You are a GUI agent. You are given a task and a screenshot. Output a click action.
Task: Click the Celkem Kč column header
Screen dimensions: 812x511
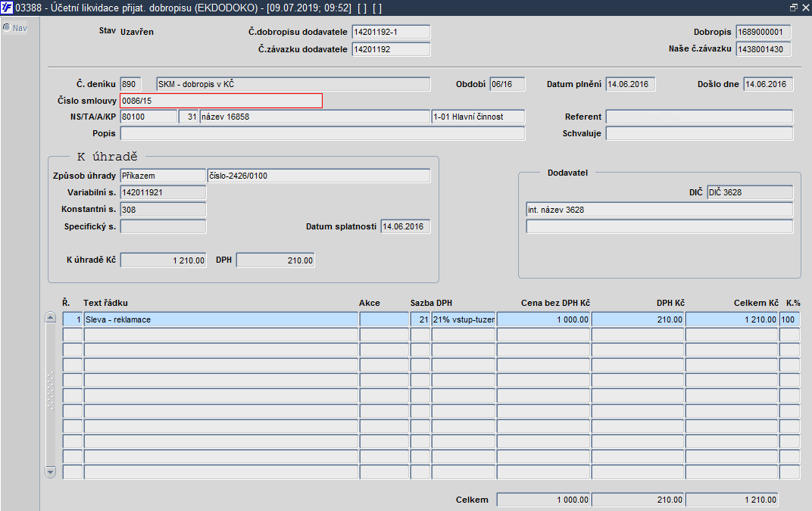pos(756,303)
